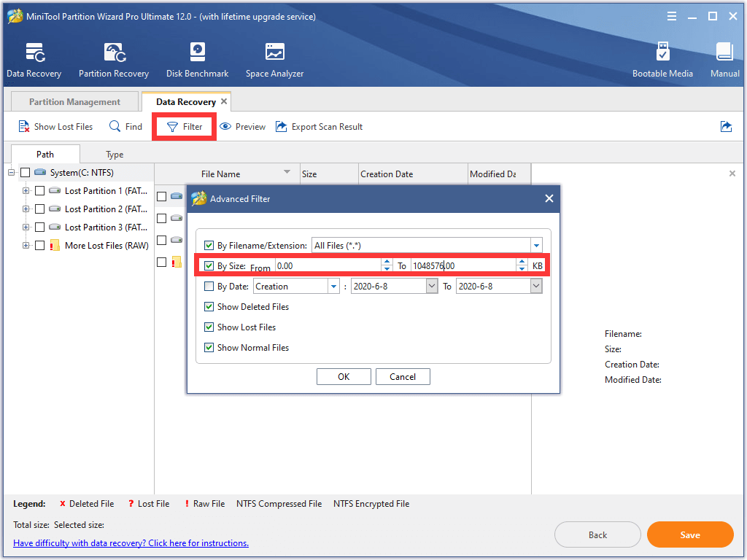Open the Disk Benchmark tool
The height and width of the screenshot is (560, 747).
(x=197, y=52)
